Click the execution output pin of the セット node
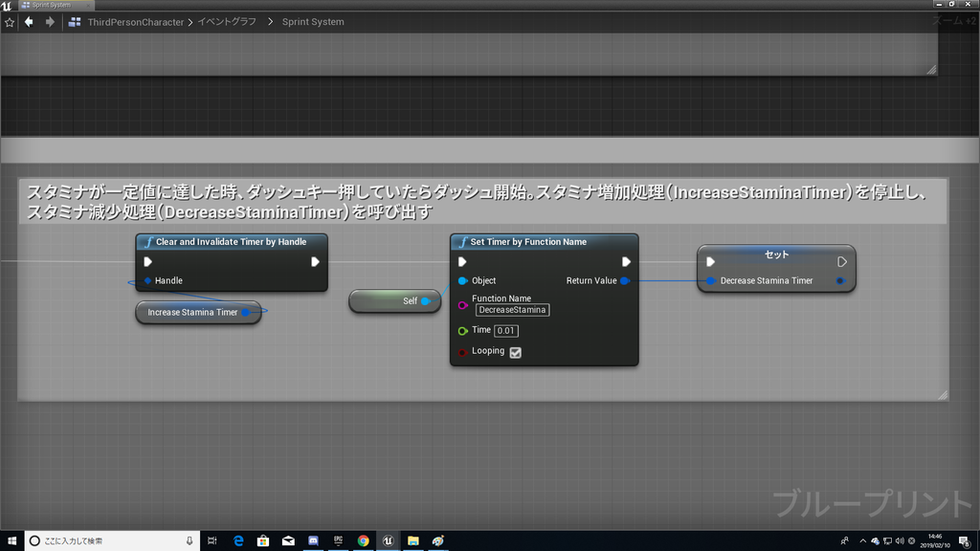This screenshot has width=980, height=551. 840,261
